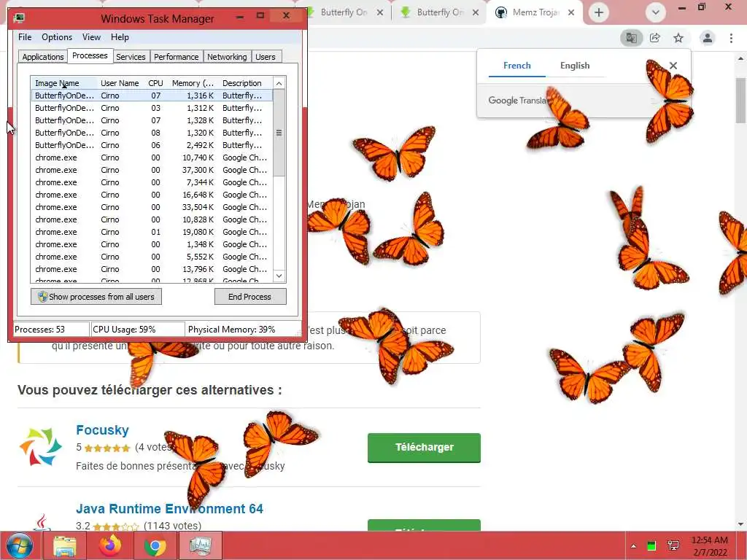Open a new Chrome tab
The height and width of the screenshot is (560, 747).
[599, 12]
